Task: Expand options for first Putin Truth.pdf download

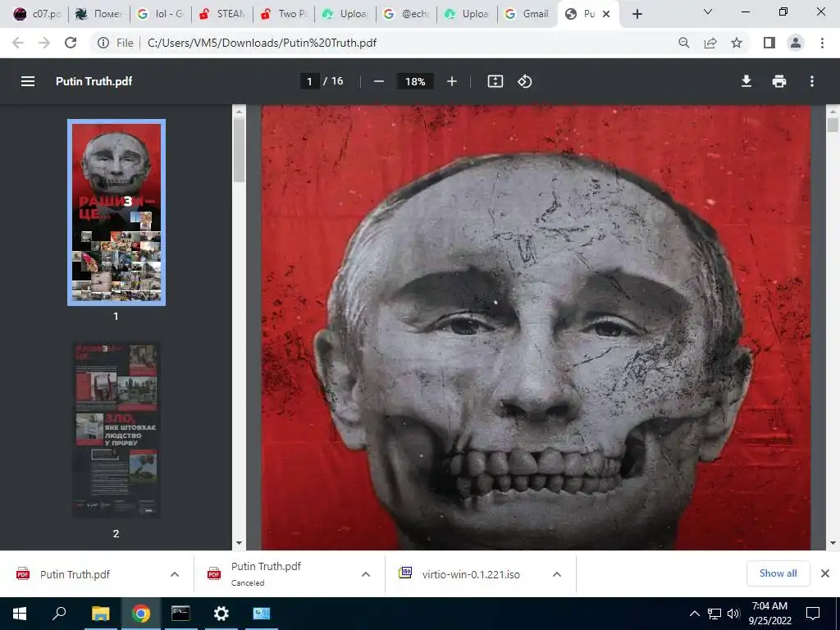Action: [175, 574]
